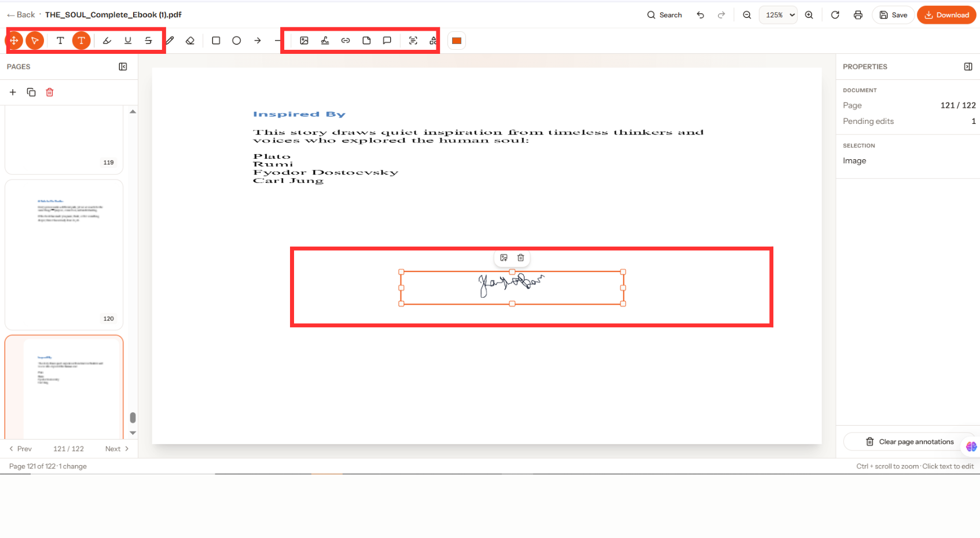This screenshot has height=538, width=980.
Task: Open page 120 thumbnail
Action: [64, 255]
